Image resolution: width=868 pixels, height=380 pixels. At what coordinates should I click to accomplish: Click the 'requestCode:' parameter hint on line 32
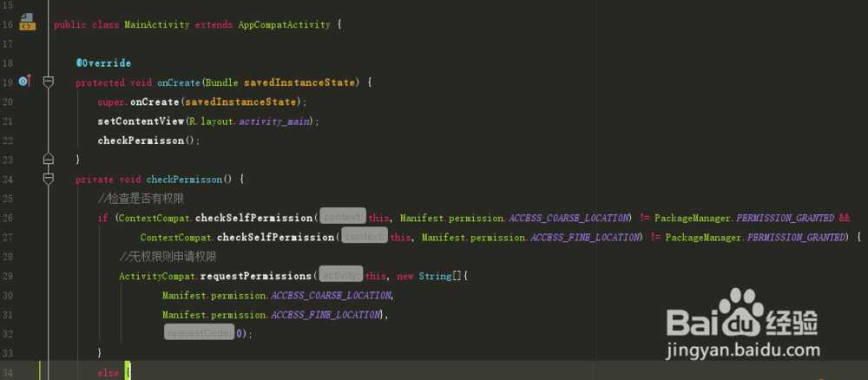(x=199, y=333)
